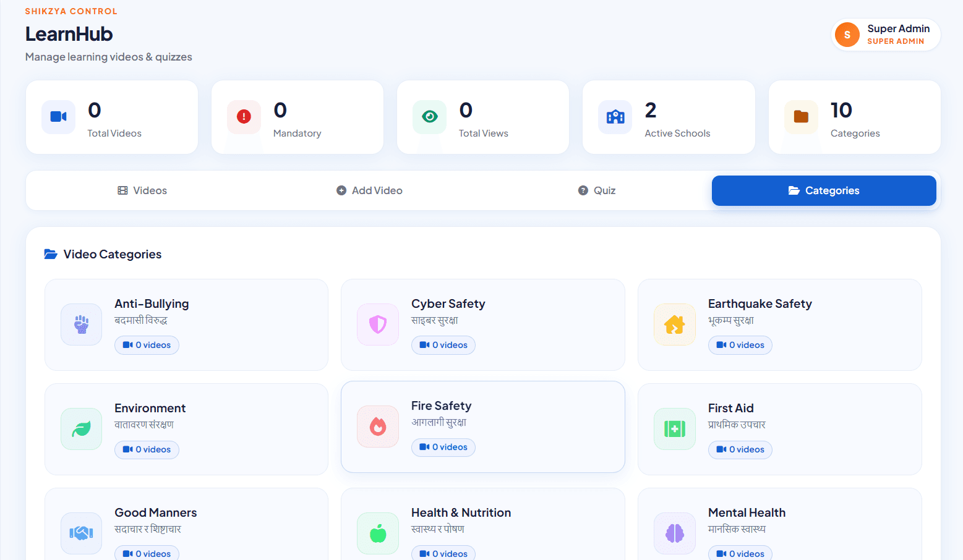
Task: Click the Mandatory red alert icon
Action: coord(244,117)
